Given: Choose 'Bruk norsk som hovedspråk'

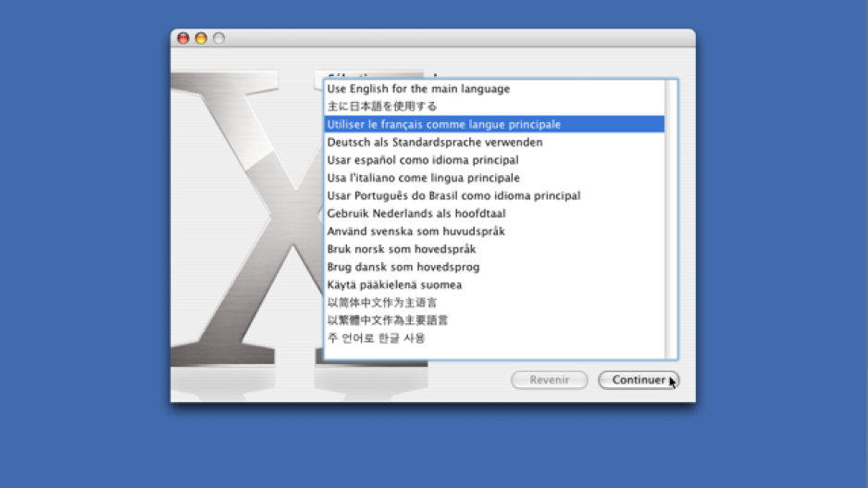Looking at the screenshot, I should (494, 249).
